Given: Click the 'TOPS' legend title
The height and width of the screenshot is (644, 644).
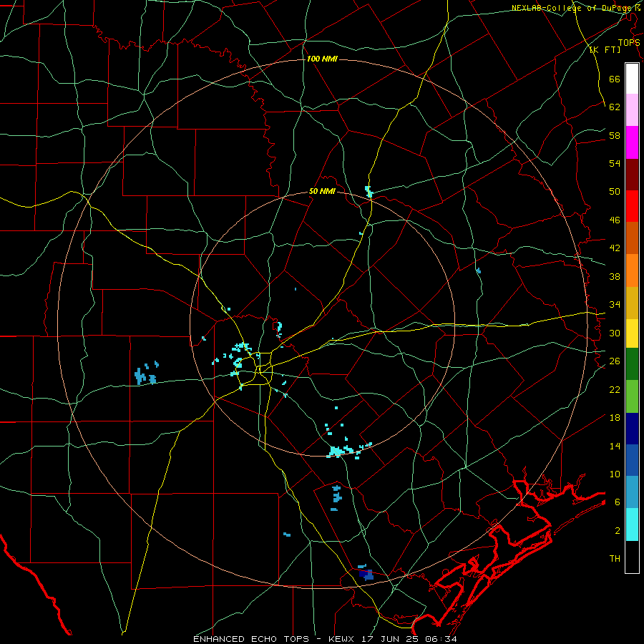Looking at the screenshot, I should coord(629,43).
